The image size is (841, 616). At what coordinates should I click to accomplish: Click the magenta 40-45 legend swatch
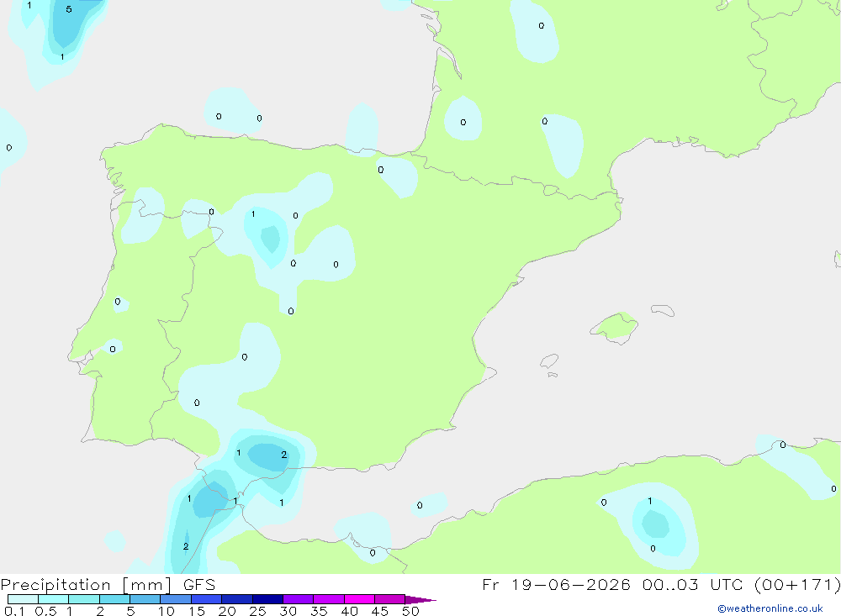[x=359, y=599]
